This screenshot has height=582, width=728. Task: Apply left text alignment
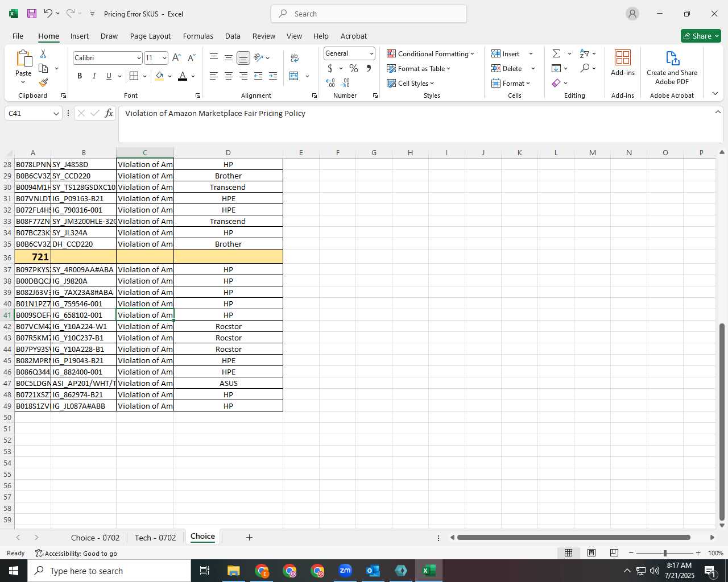point(214,76)
